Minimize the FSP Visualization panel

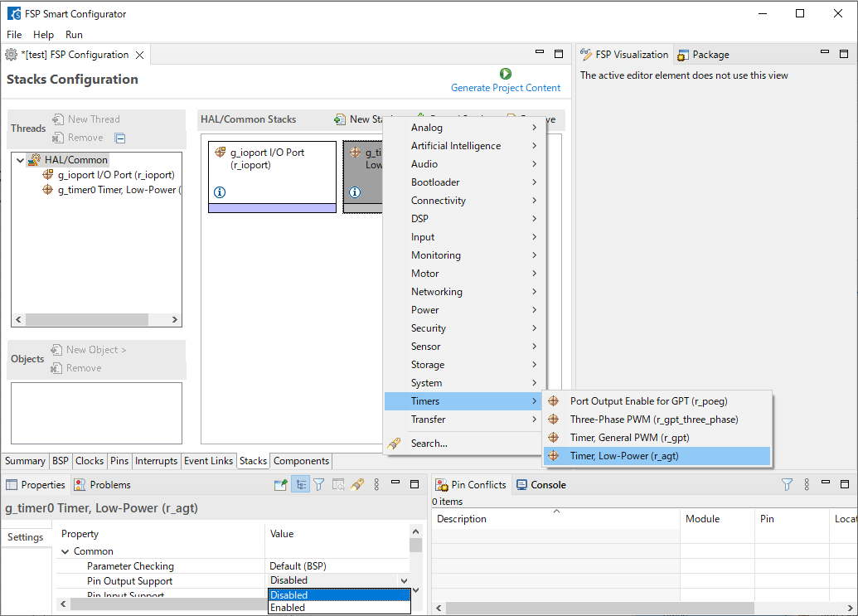point(825,52)
